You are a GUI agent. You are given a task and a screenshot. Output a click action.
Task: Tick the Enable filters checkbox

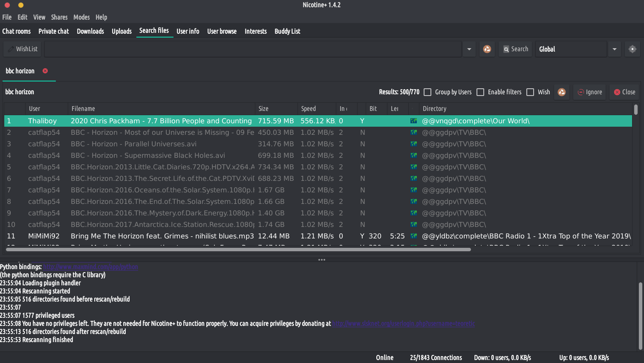pyautogui.click(x=480, y=92)
